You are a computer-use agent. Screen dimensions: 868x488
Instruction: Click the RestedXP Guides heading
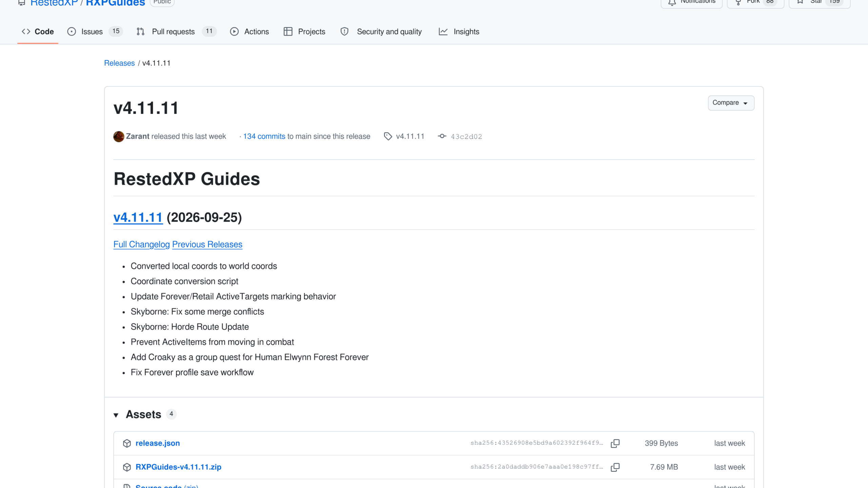pos(186,179)
